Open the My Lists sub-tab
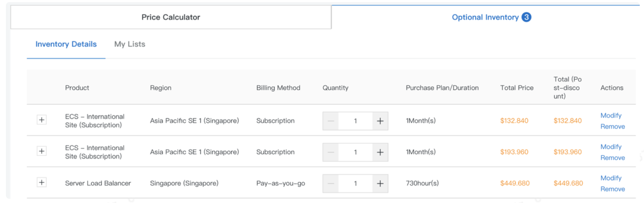The width and height of the screenshot is (644, 203). tap(130, 44)
